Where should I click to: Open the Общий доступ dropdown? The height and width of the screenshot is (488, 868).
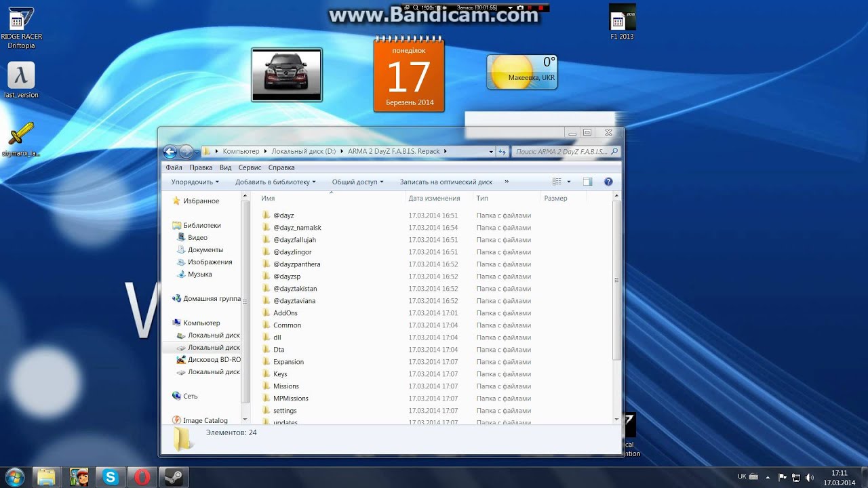pyautogui.click(x=357, y=182)
